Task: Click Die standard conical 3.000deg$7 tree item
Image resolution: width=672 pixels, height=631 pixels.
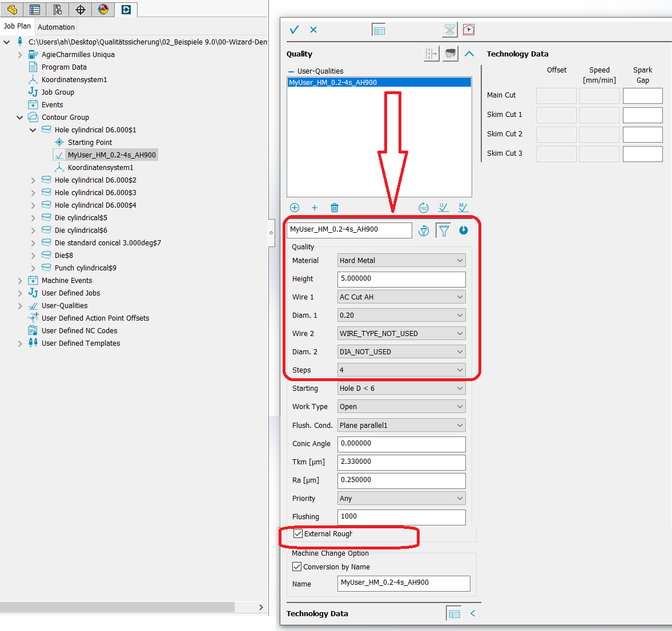Action: click(x=107, y=243)
